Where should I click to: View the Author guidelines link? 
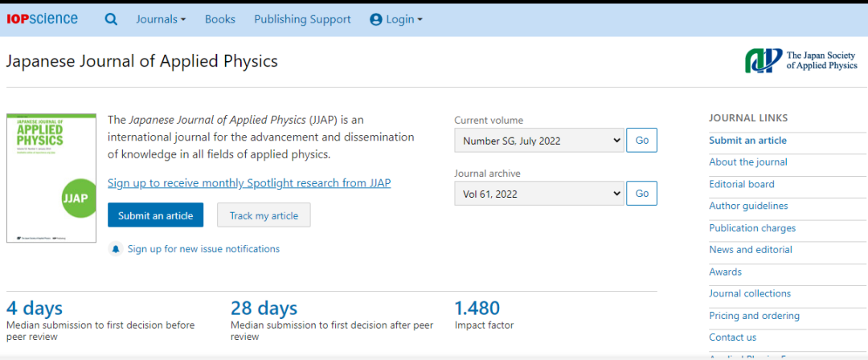click(748, 206)
